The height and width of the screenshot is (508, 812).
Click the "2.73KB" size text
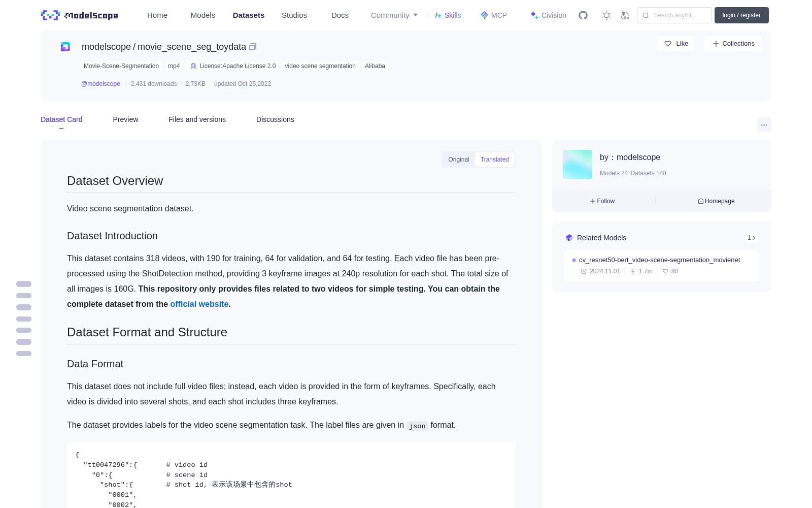point(195,84)
